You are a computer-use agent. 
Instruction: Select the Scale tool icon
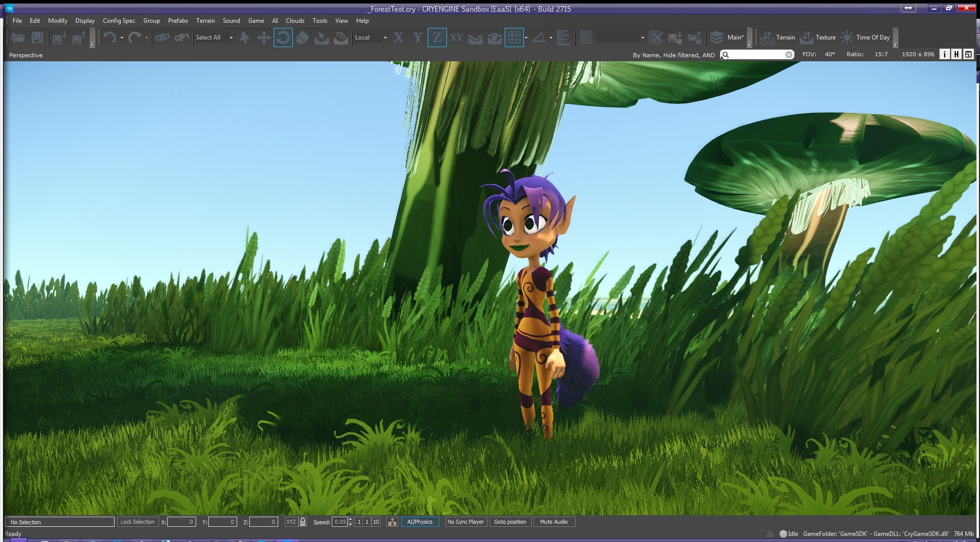click(303, 37)
